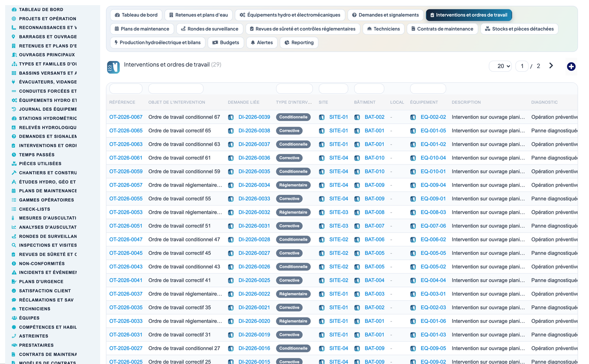Open Équipements hydro et électromécaniques tab
589x364 pixels.
point(290,15)
